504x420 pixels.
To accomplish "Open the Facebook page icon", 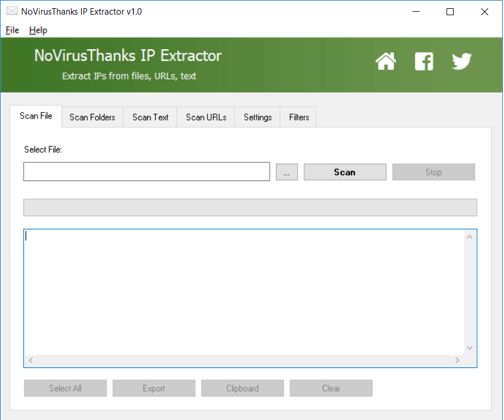I will point(424,61).
